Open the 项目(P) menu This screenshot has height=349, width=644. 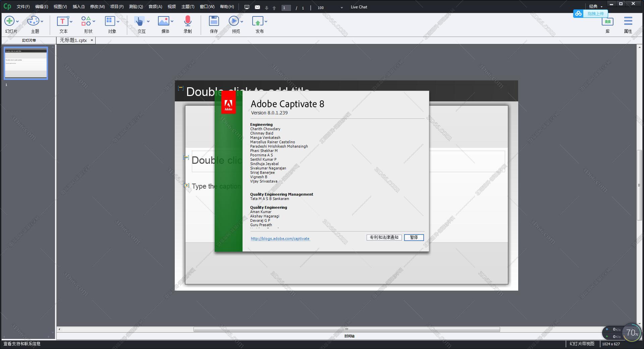click(x=116, y=6)
